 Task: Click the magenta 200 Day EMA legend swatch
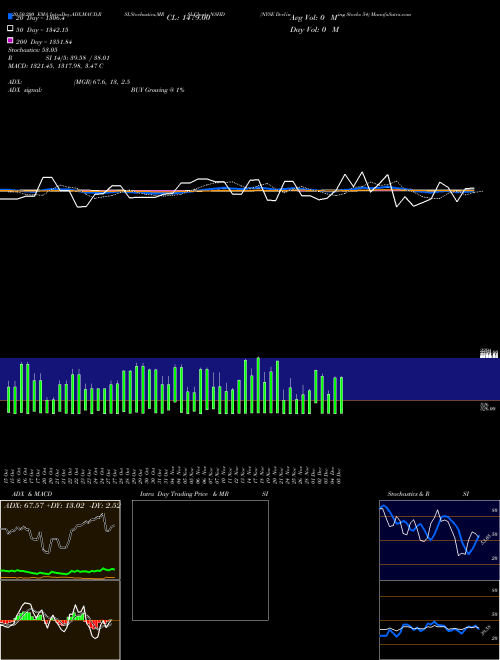click(10, 40)
